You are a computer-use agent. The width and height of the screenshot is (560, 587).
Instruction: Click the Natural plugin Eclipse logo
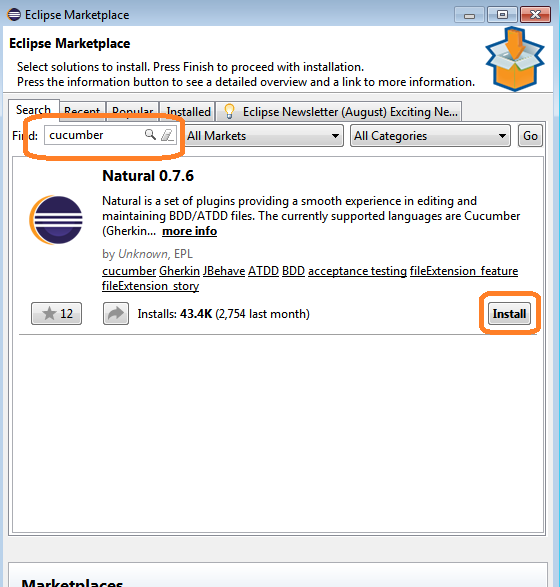click(56, 219)
